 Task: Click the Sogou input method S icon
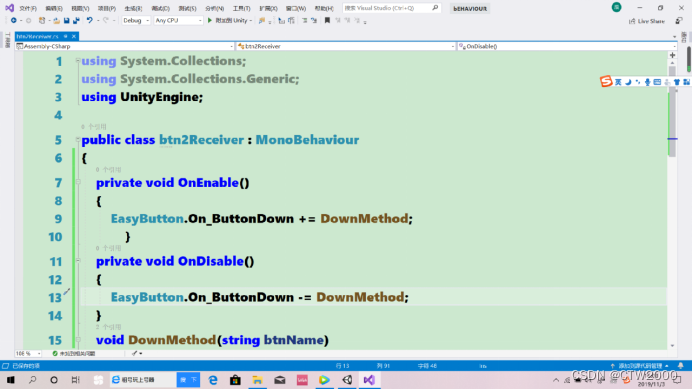[x=605, y=81]
